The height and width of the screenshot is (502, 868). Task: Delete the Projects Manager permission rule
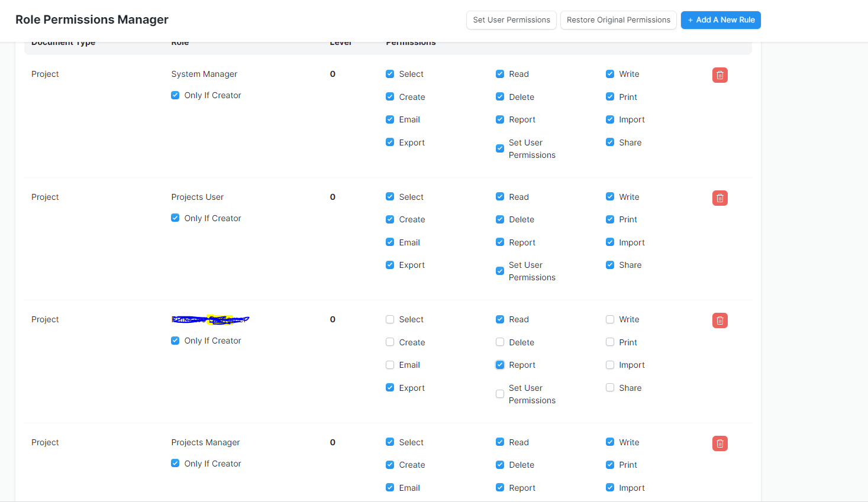coord(719,443)
